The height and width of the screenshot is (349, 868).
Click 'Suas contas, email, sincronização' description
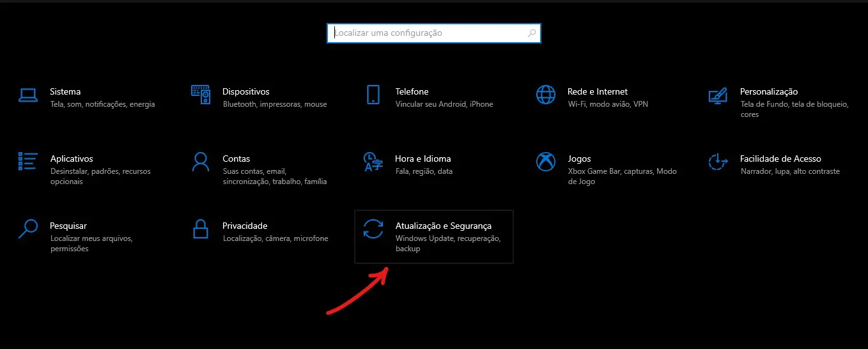(x=275, y=176)
